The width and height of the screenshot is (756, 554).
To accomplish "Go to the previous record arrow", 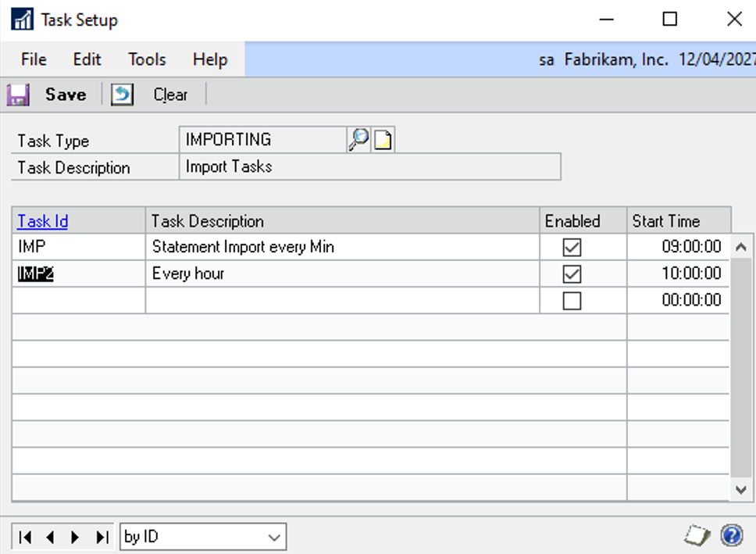I will coord(50,538).
